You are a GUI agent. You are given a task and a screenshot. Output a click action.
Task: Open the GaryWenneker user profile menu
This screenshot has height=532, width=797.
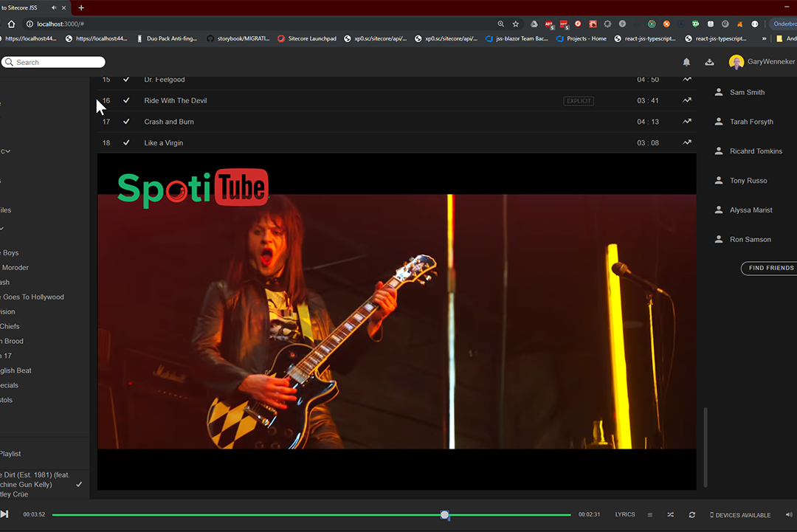(x=762, y=62)
